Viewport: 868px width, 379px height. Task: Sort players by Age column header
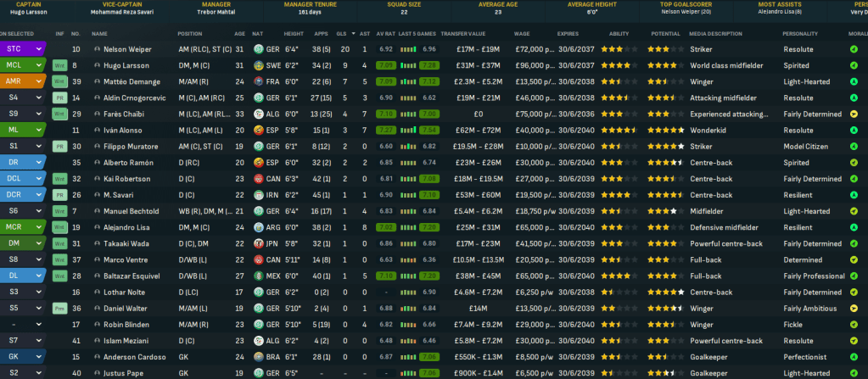[239, 33]
